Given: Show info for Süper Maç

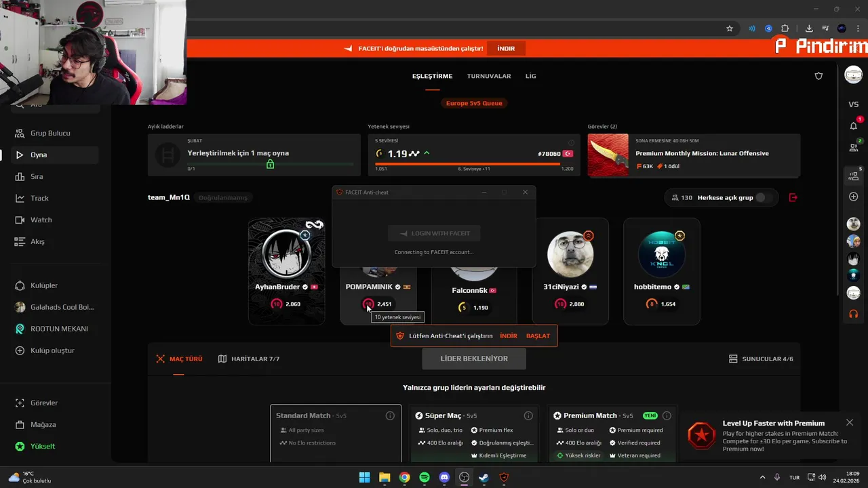Looking at the screenshot, I should [528, 415].
